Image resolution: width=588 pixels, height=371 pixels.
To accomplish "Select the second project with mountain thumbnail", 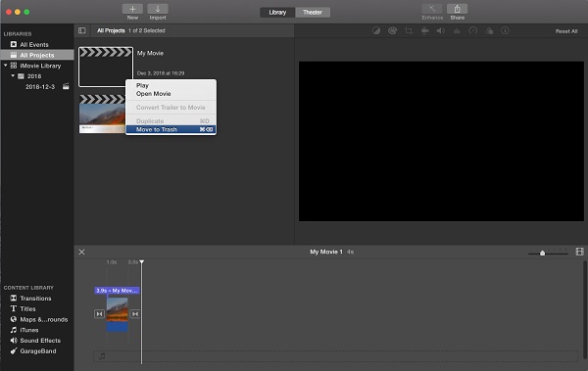I will (102, 114).
